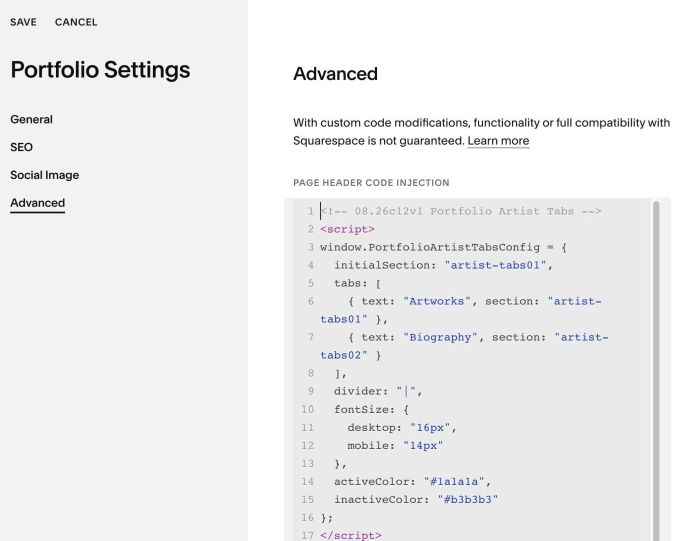Open the General settings section
This screenshot has width=700, height=541.
(31, 119)
